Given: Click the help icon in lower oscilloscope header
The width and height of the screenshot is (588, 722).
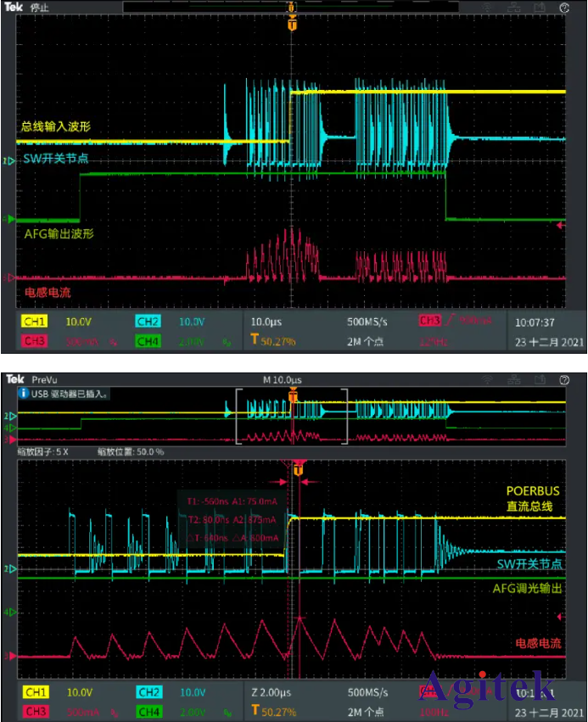Looking at the screenshot, I should point(563,379).
